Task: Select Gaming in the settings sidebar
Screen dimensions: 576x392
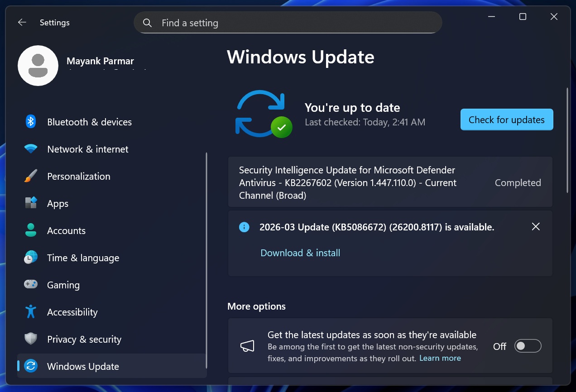Action: [x=63, y=285]
